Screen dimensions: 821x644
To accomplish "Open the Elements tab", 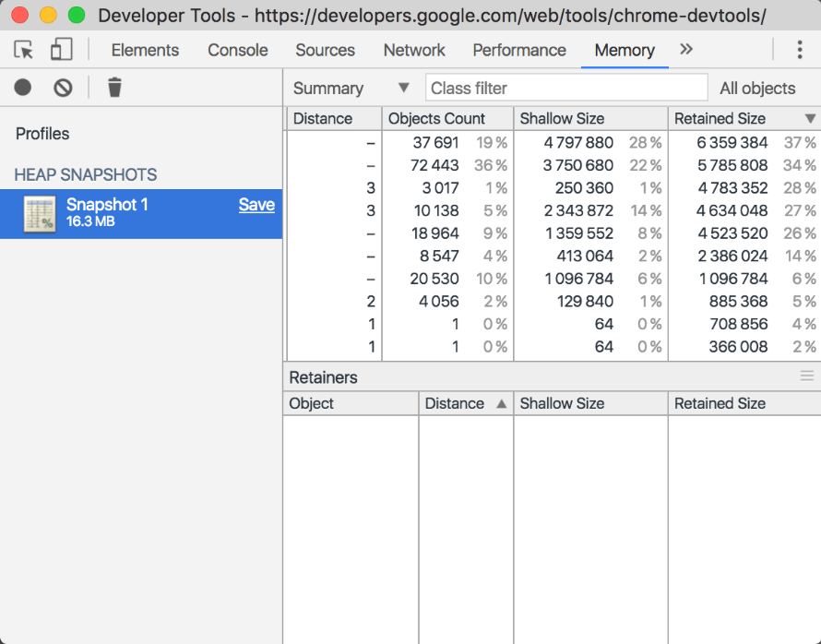I will (145, 50).
